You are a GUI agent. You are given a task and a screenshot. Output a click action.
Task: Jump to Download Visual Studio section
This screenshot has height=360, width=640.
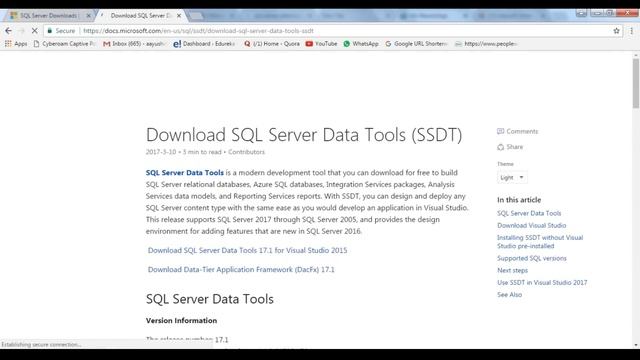tap(531, 225)
